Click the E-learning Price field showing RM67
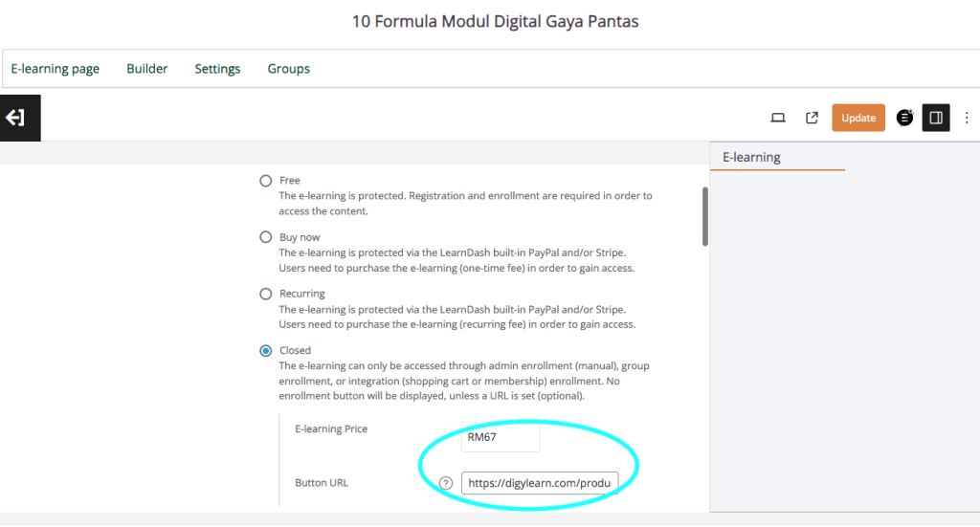The image size is (980, 527). 501,438
